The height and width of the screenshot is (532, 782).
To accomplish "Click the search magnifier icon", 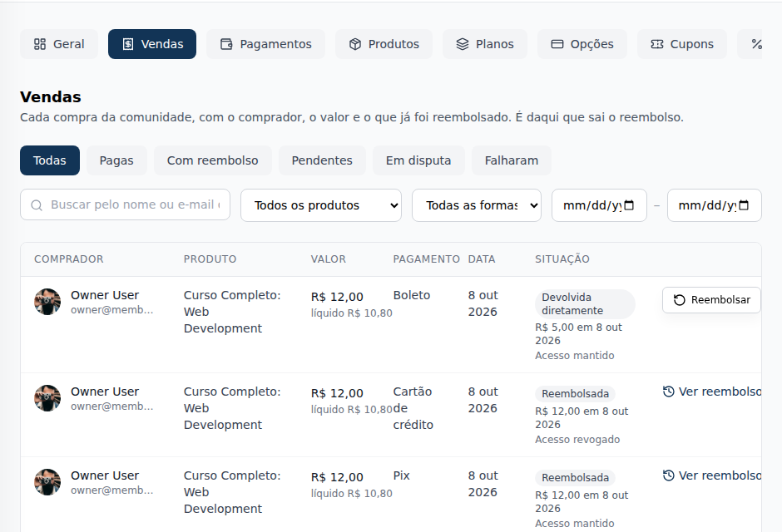I will point(37,205).
